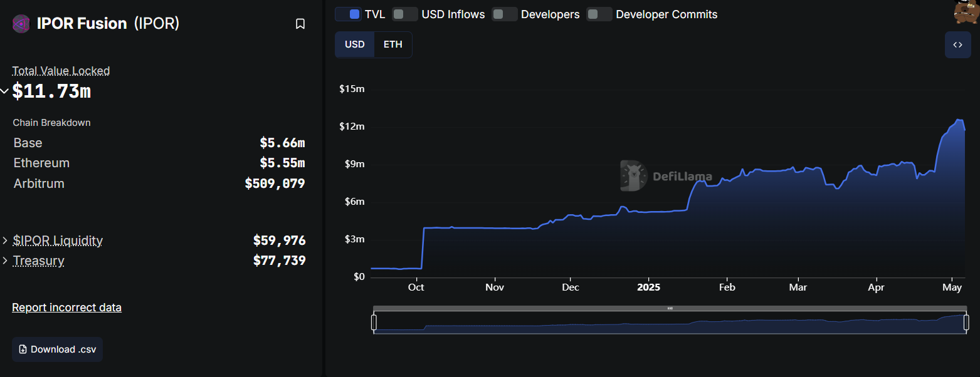Bookmark IPOR Fusion protocol
This screenshot has width=980, height=377.
[x=300, y=24]
